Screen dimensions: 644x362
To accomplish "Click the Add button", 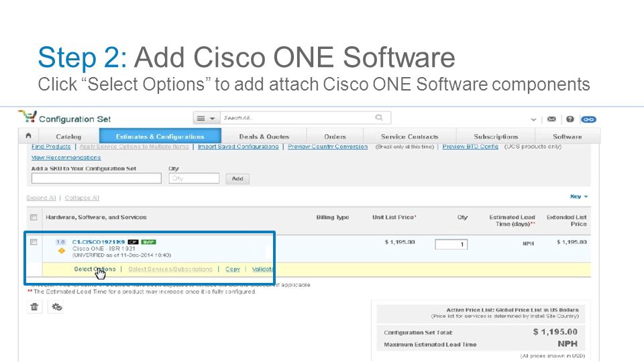I will [237, 178].
